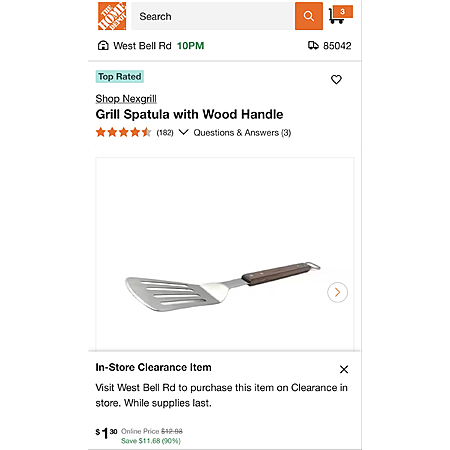Screen dimensions: 450x450
Task: Click the $1.30 clearance price
Action: (106, 433)
